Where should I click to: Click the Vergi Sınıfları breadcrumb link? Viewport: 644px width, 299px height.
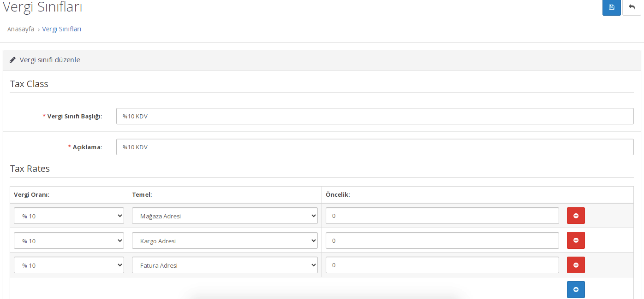tap(61, 29)
